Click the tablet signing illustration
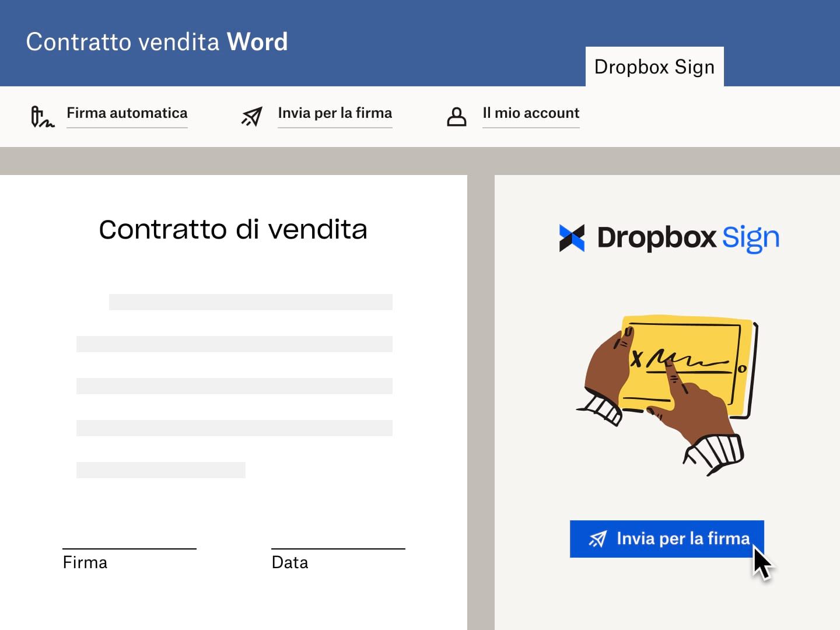The image size is (840, 630). point(667,394)
